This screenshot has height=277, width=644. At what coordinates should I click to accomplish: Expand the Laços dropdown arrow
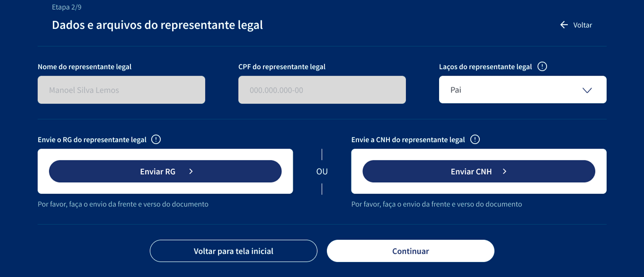click(587, 90)
